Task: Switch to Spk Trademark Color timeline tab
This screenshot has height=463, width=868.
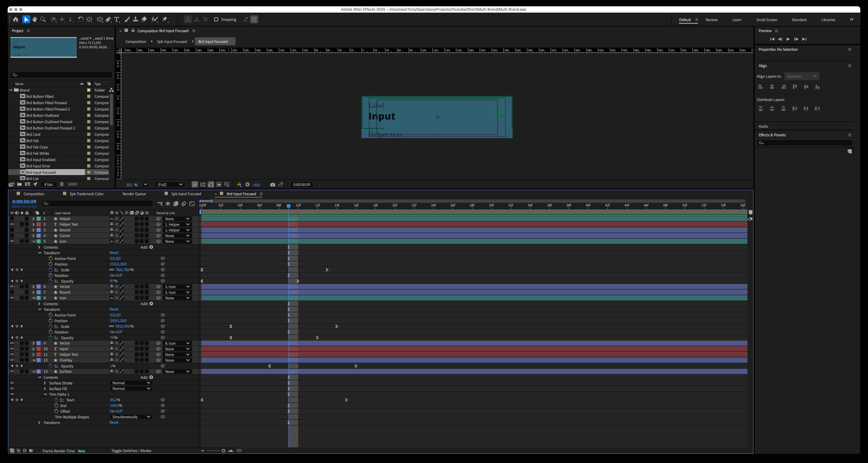Action: coord(87,194)
